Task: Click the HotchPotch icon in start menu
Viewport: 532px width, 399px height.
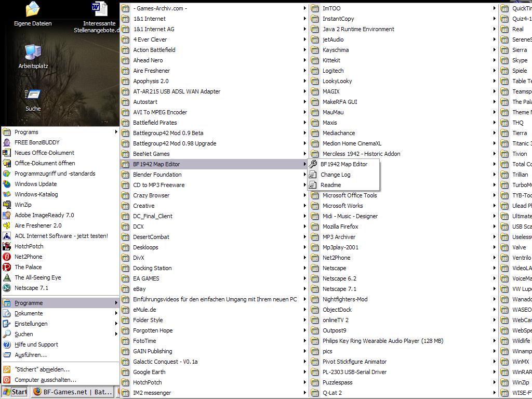Action: 7,246
